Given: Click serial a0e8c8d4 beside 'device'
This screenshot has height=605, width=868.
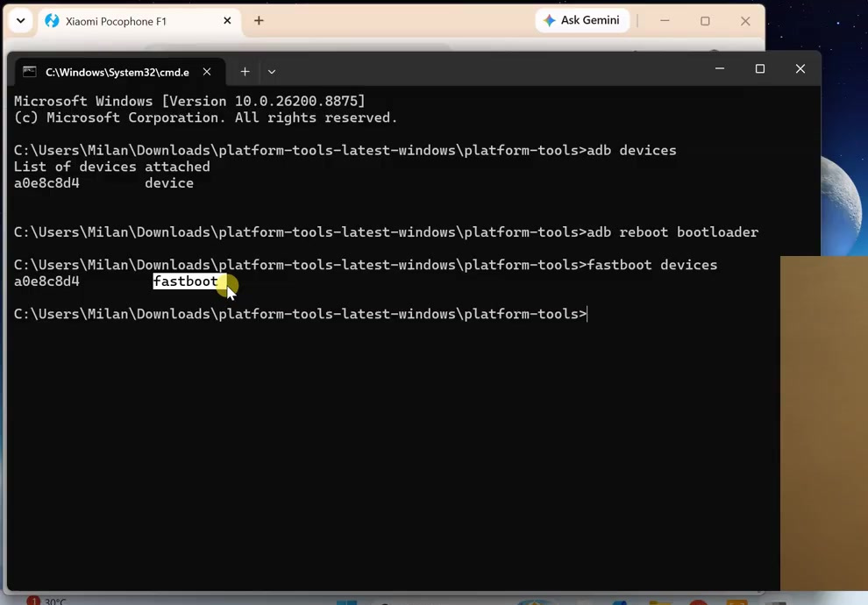Looking at the screenshot, I should pyautogui.click(x=46, y=183).
